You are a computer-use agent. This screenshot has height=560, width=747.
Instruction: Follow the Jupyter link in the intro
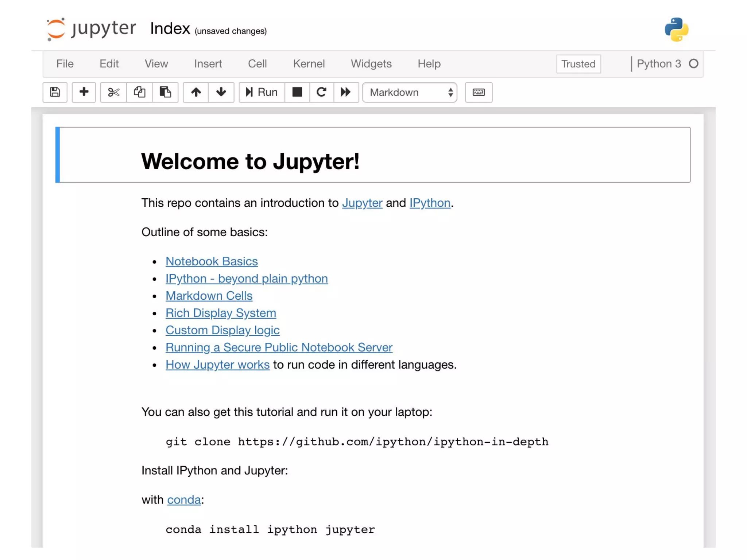pos(362,203)
